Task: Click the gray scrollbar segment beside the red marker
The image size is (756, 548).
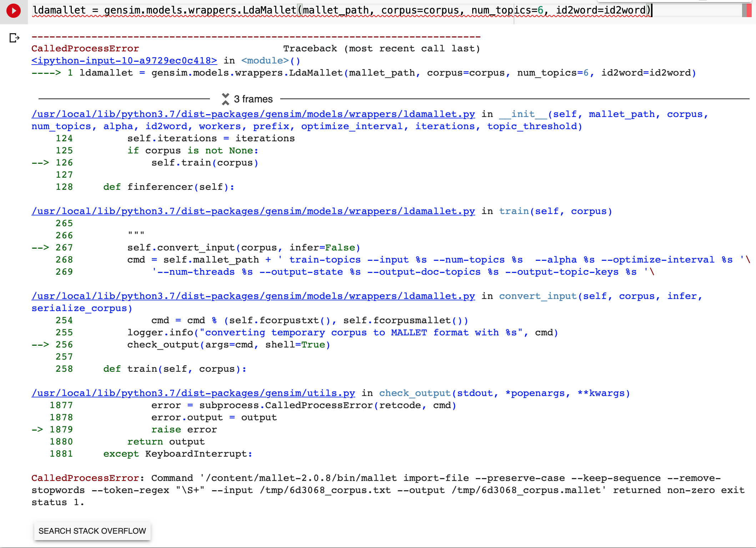Action: click(x=745, y=10)
